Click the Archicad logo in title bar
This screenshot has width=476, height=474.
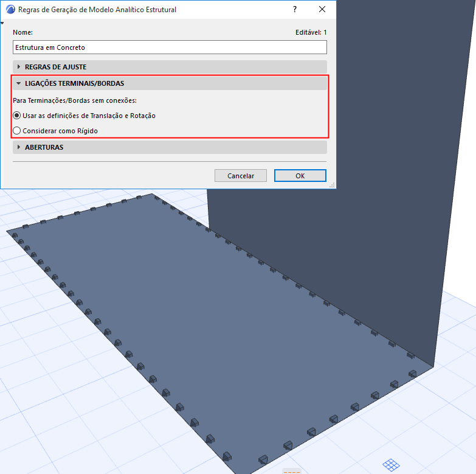coord(10,9)
